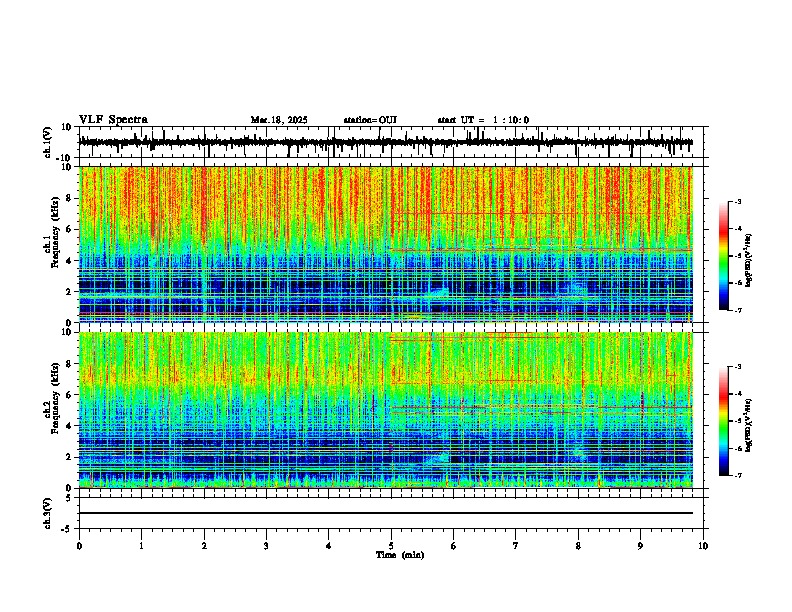Click the time axis tick label "7"

tap(516, 546)
